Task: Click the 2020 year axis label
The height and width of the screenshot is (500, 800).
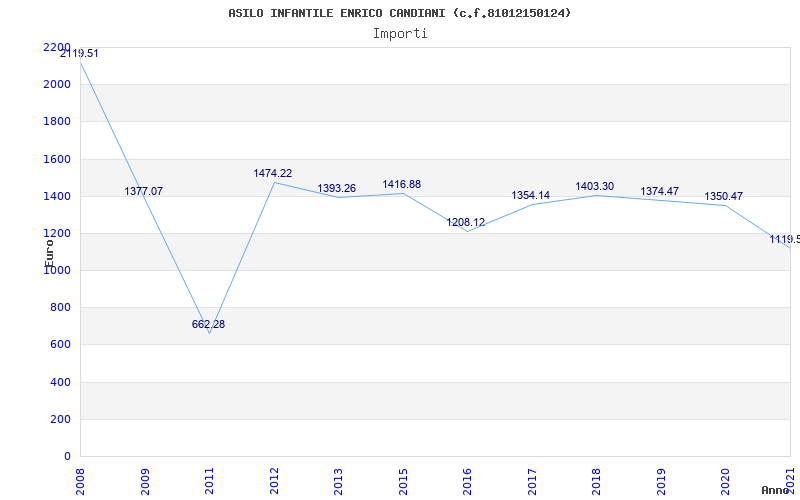Action: 726,482
